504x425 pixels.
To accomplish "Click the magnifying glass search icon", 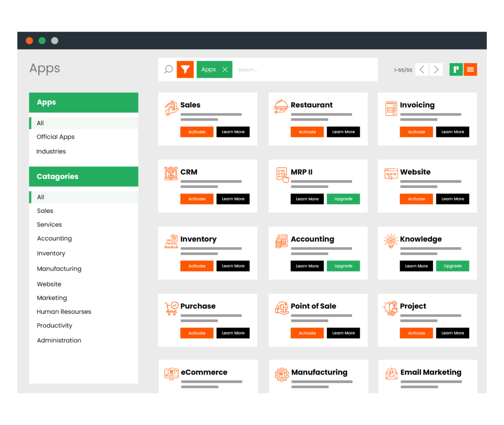I will [168, 69].
